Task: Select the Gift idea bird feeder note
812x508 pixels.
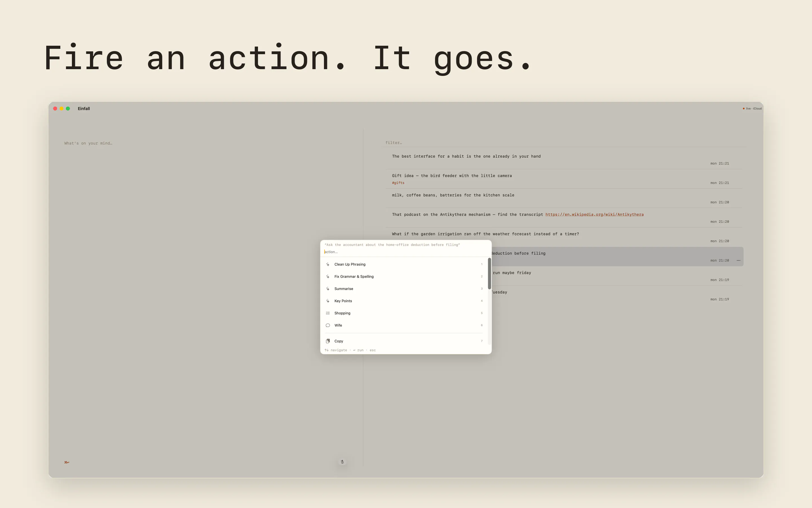Action: (564, 179)
